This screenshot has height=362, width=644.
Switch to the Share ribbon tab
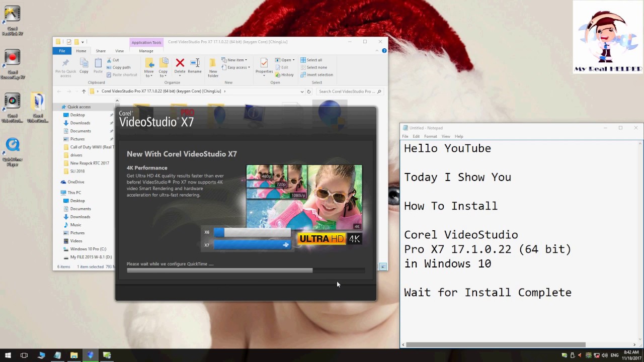coord(101,51)
